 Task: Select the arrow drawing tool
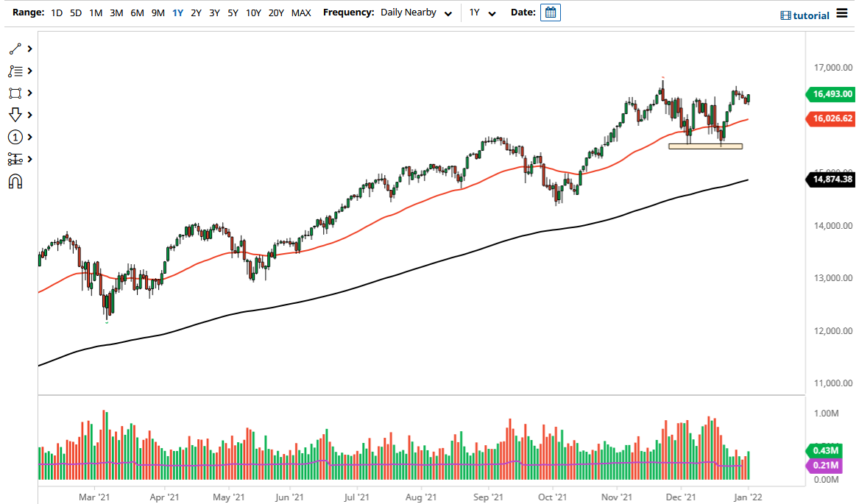tap(15, 115)
